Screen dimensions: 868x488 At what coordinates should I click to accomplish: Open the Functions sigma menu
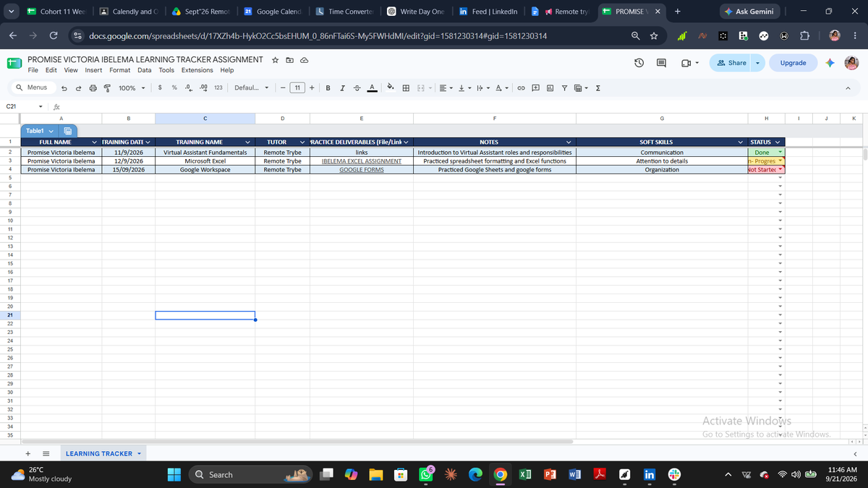599,87
